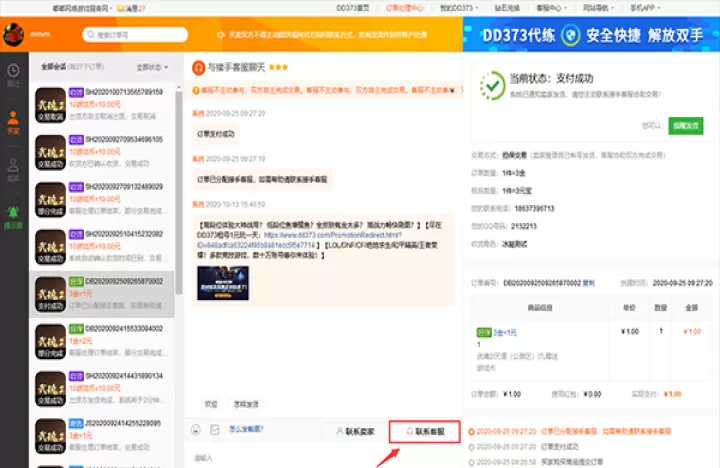
Task: Click the user avatar in the orange header
Action: click(x=13, y=34)
